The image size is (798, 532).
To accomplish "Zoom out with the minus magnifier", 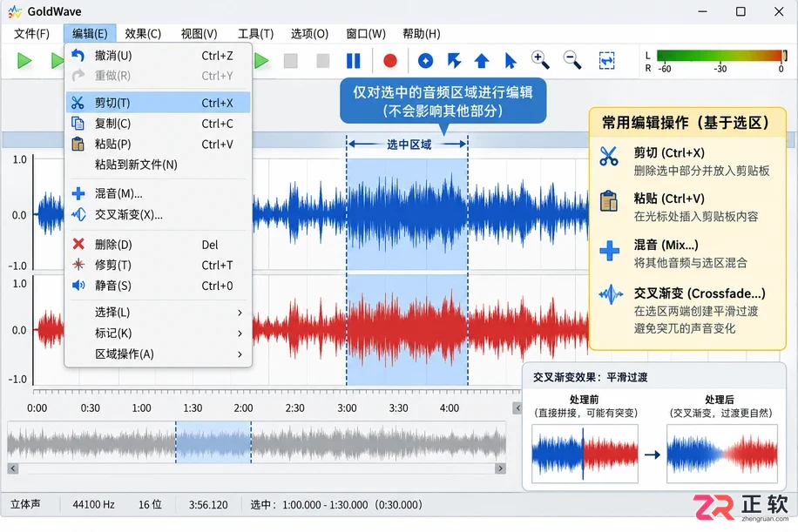I will point(572,60).
